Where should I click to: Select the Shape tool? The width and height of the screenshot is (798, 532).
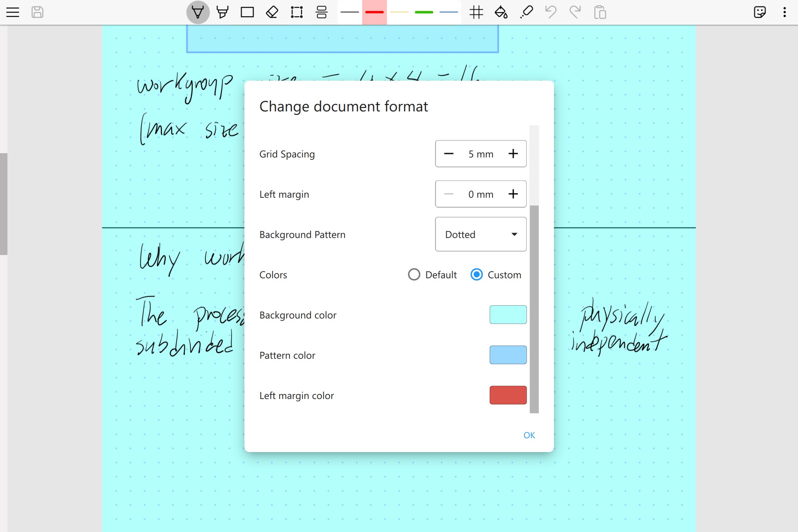[x=247, y=12]
